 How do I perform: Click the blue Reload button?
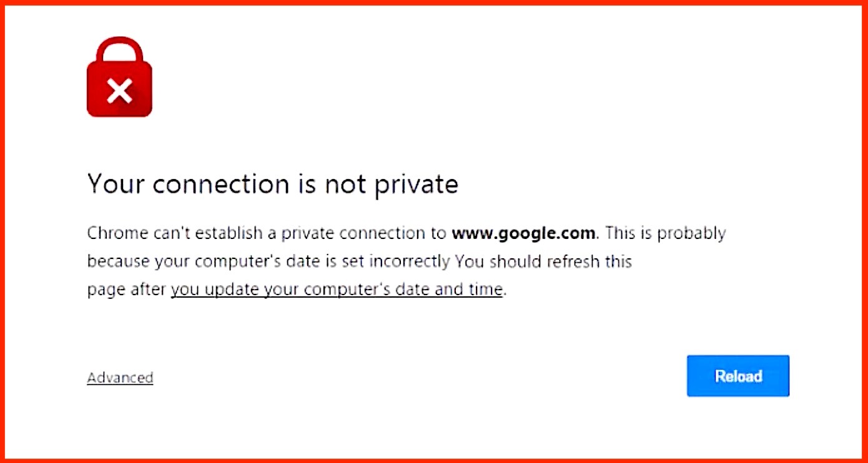coord(738,376)
